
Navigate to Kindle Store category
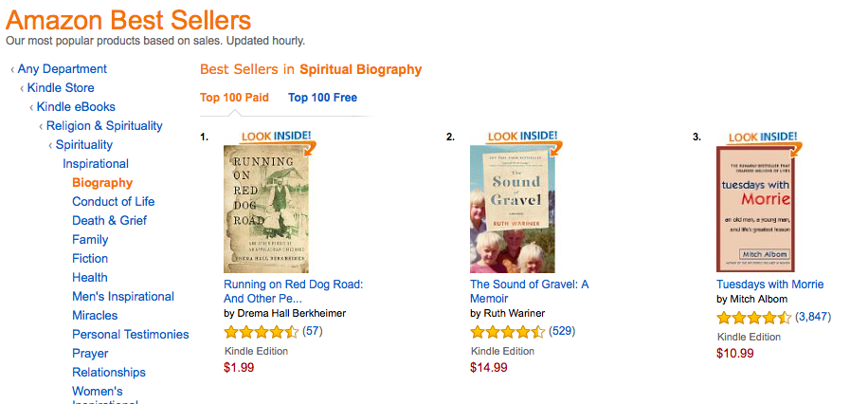point(61,88)
